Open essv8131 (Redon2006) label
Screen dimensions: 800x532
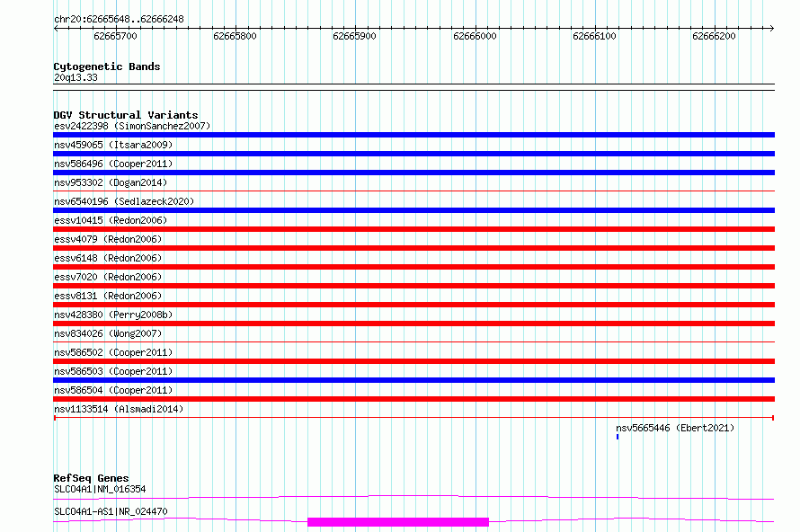(108, 296)
